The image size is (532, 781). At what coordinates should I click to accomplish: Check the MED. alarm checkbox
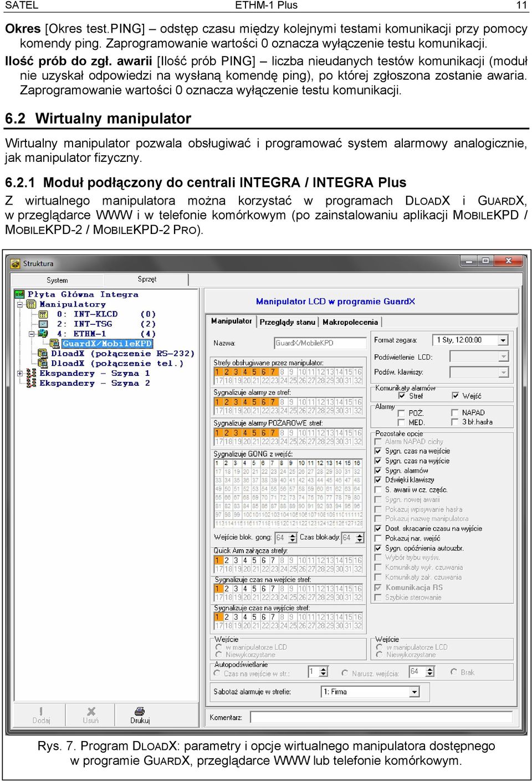(x=402, y=422)
